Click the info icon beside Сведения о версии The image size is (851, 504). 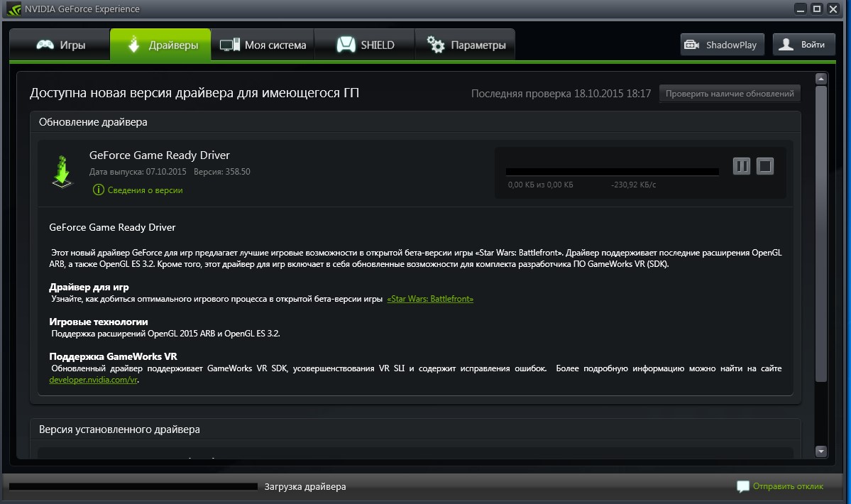point(98,190)
